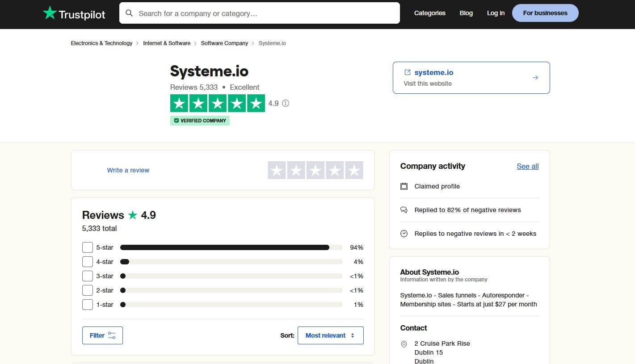Viewport: 635px width, 364px height.
Task: Check the 4-star filter checkbox
Action: click(x=88, y=262)
